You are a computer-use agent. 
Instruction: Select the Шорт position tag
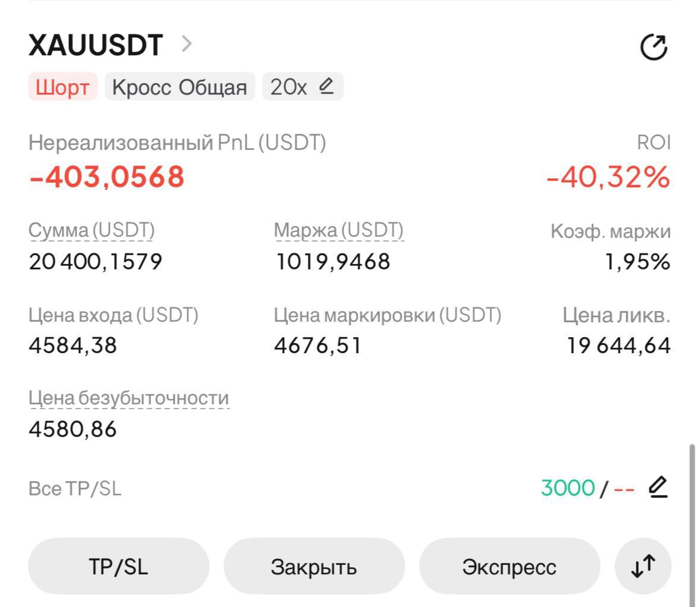coord(62,87)
